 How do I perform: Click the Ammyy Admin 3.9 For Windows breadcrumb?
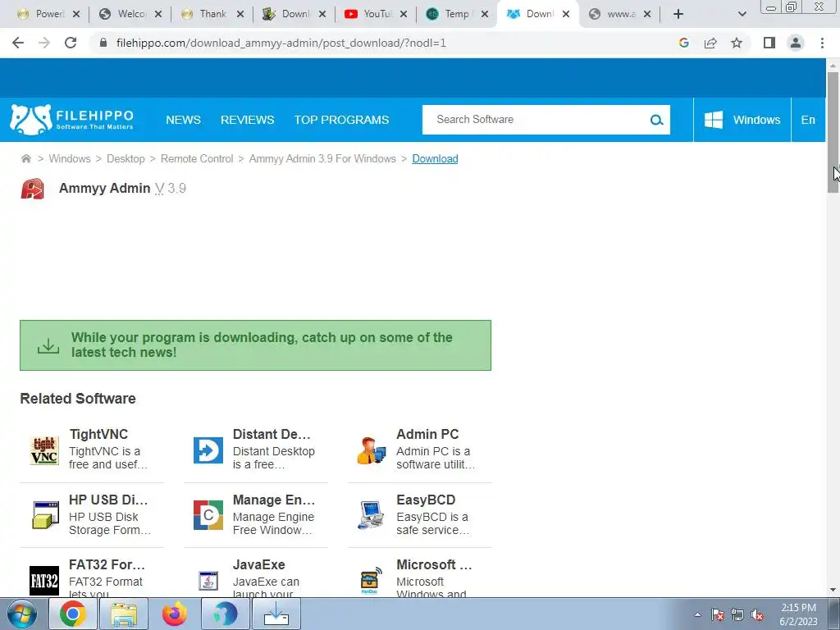coord(322,158)
